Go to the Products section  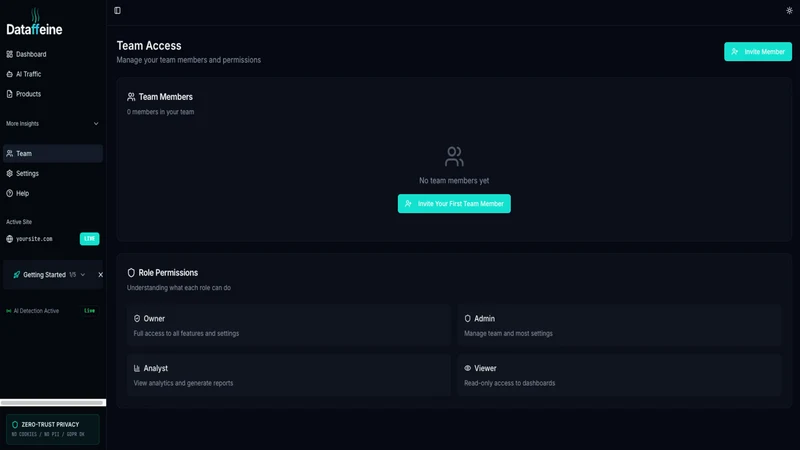pyautogui.click(x=53, y=94)
